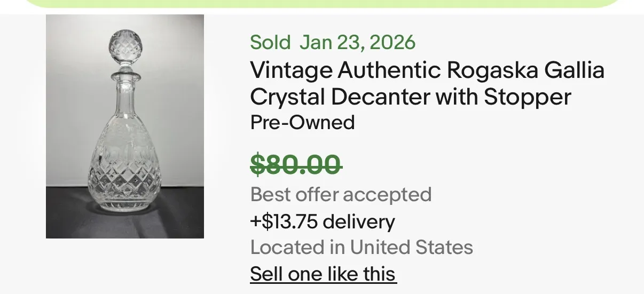Open the Vintage Authentic Rogaska Gallia listing title
This screenshot has width=644, height=294.
coord(427,83)
